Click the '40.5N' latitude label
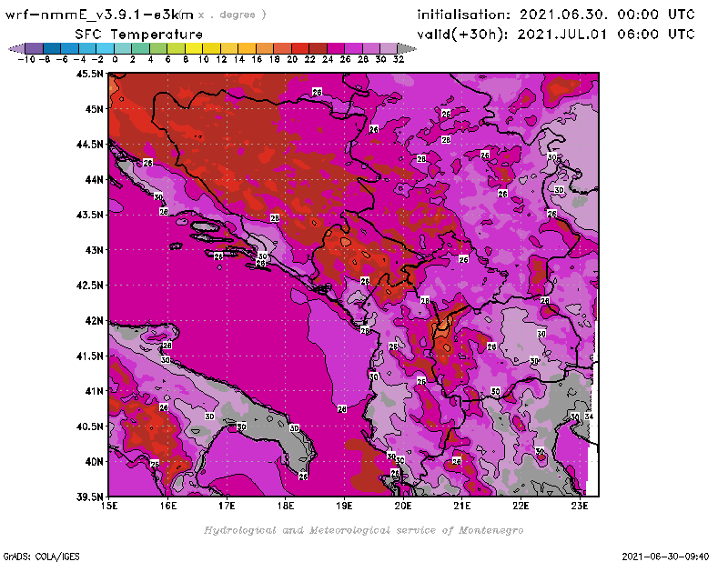This screenshot has width=728, height=562. tap(89, 427)
